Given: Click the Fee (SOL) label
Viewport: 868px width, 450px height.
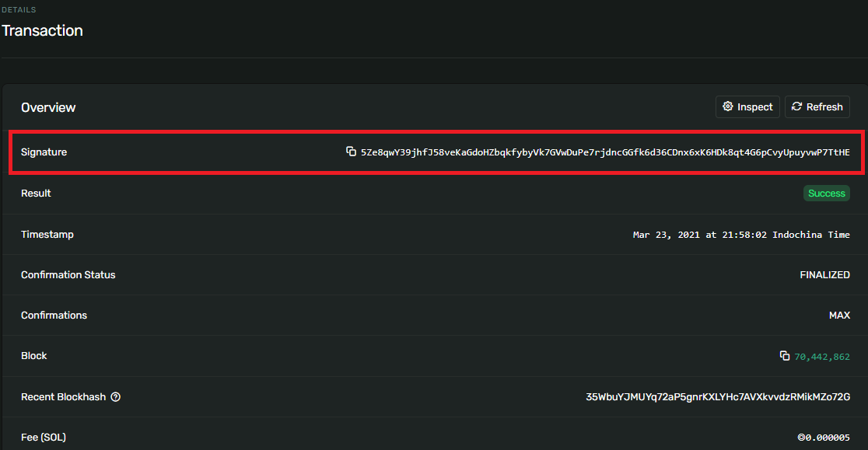Looking at the screenshot, I should pos(44,438).
